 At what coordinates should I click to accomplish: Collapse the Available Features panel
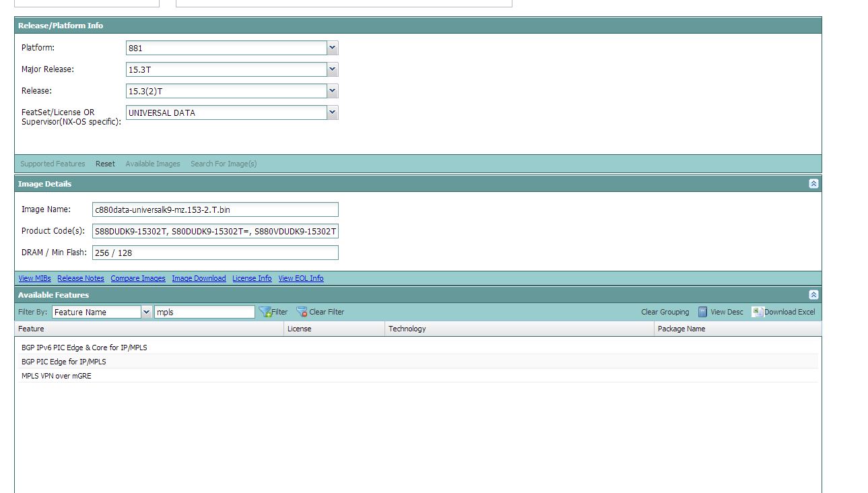coord(813,295)
